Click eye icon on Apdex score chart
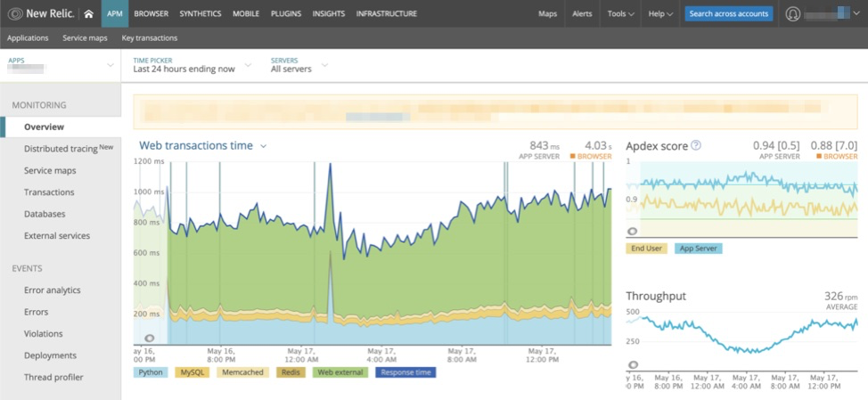 633,231
